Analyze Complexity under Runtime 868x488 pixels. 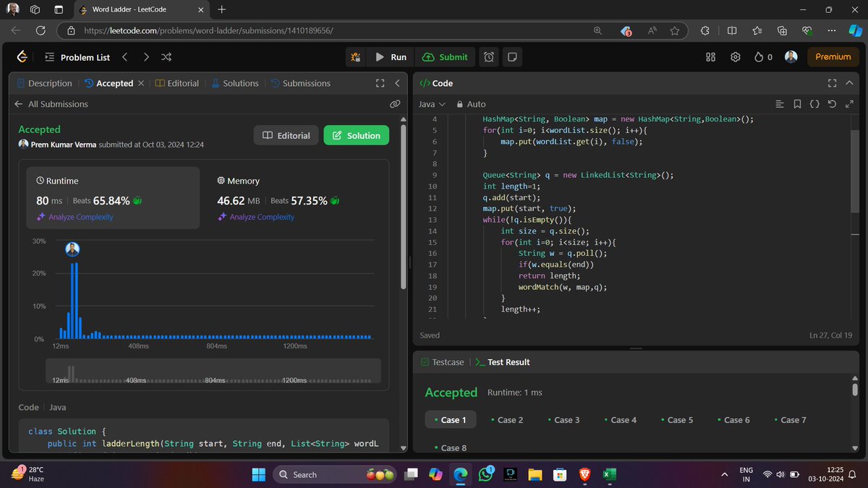[x=75, y=217]
